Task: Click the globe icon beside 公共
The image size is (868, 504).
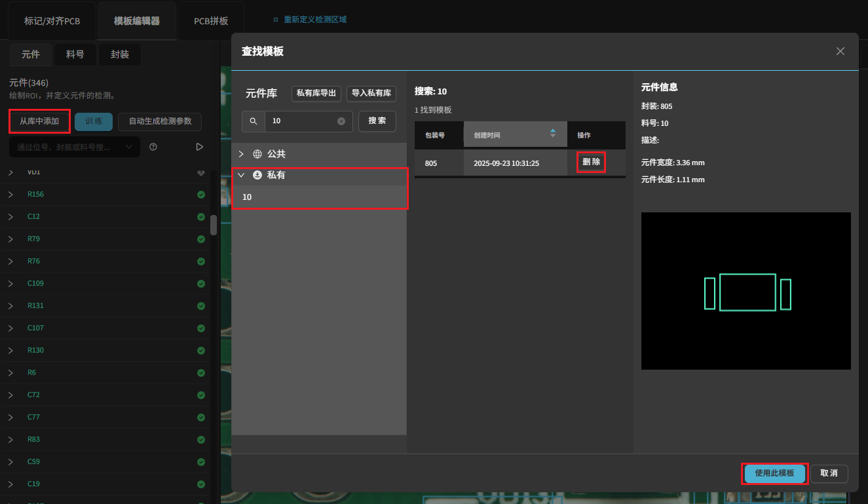Action: point(257,154)
